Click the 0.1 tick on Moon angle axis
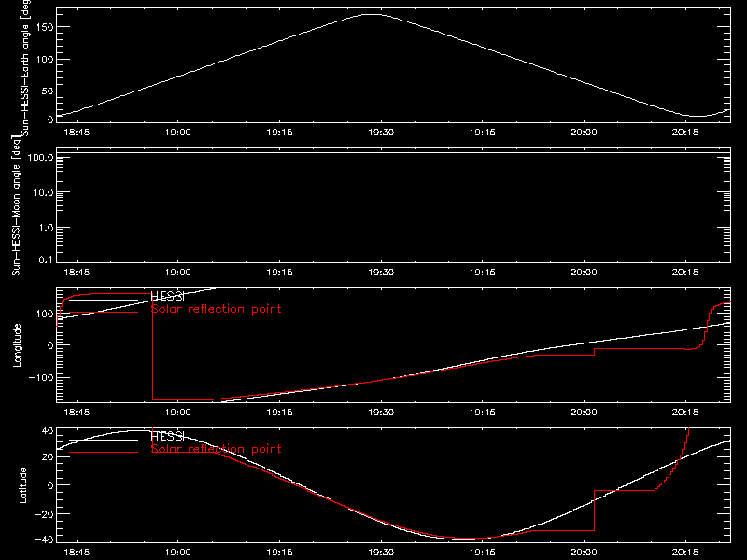 point(46,259)
